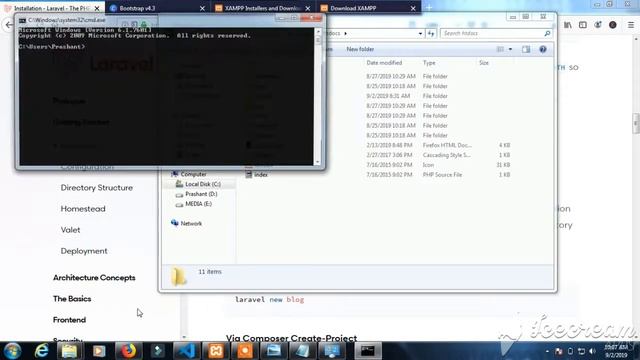The width and height of the screenshot is (640, 360).
Task: Open Valet docs link
Action: click(70, 230)
